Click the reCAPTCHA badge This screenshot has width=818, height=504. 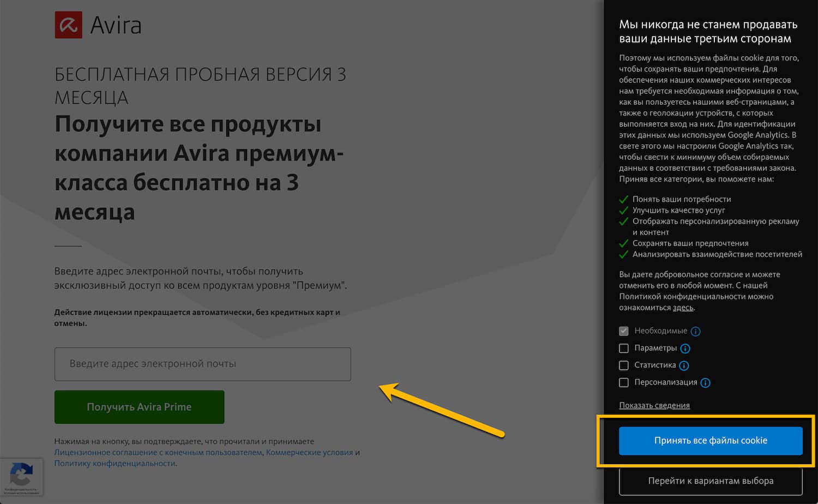click(21, 477)
